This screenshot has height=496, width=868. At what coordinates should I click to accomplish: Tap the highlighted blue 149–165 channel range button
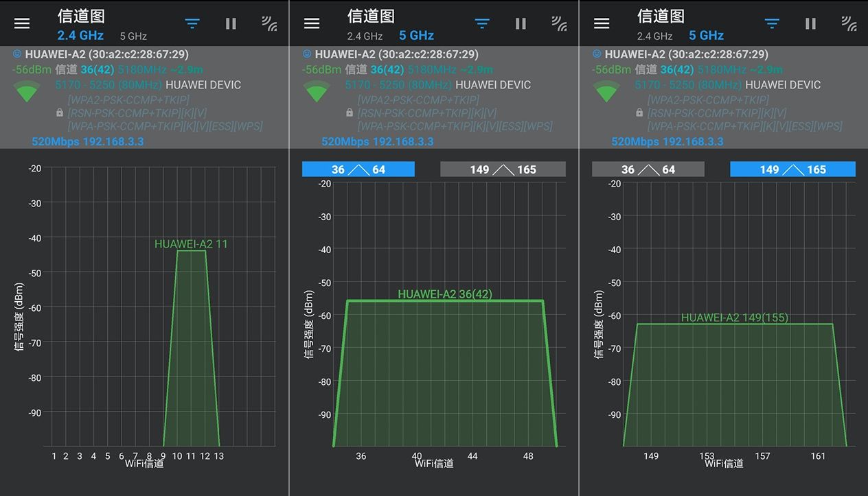pyautogui.click(x=792, y=169)
